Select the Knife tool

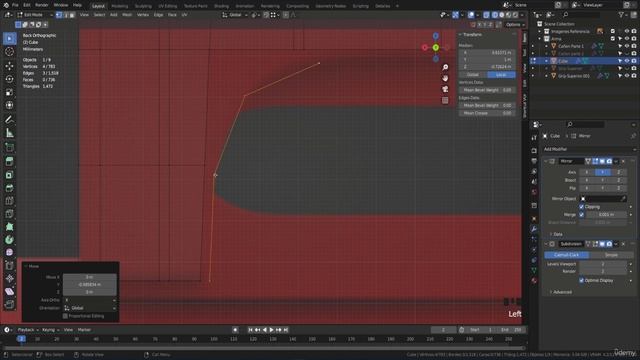(x=9, y=214)
